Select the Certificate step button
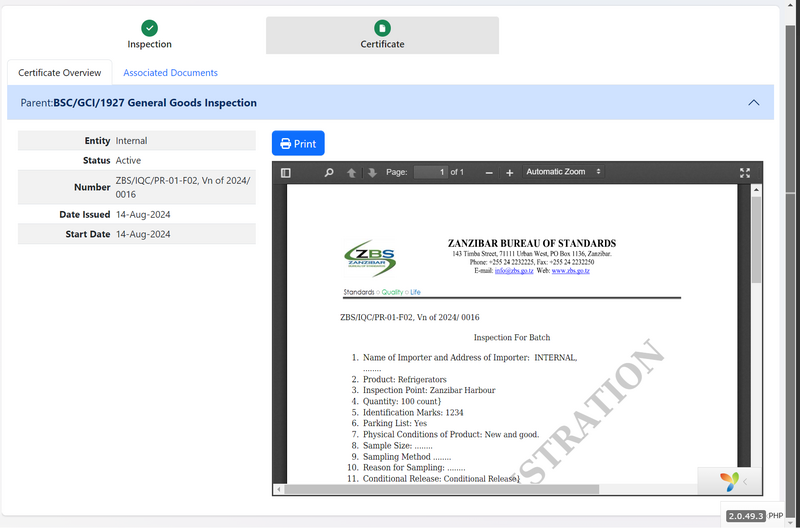 point(382,35)
